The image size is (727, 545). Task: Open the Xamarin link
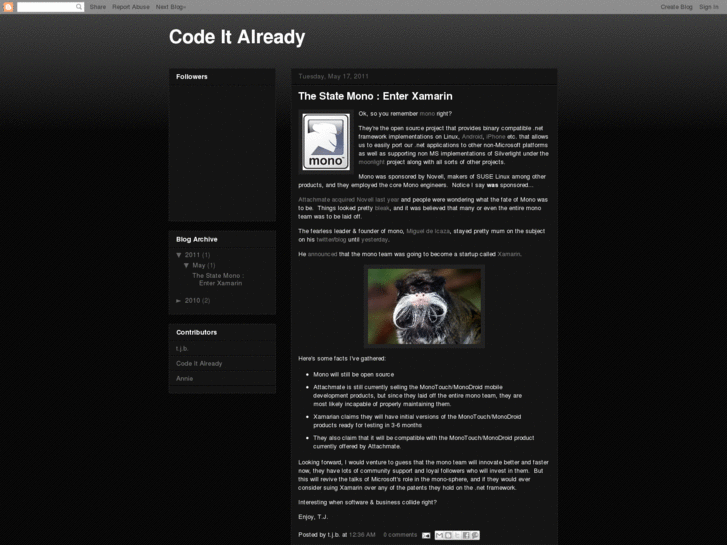pos(509,254)
